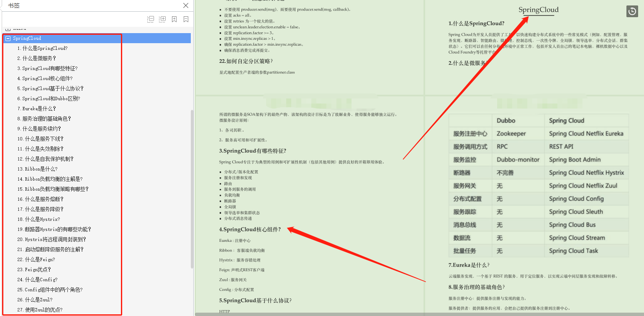This screenshot has height=316, width=644.
Task: Click page heading 7.Eureka是什么?
Action: point(469,265)
